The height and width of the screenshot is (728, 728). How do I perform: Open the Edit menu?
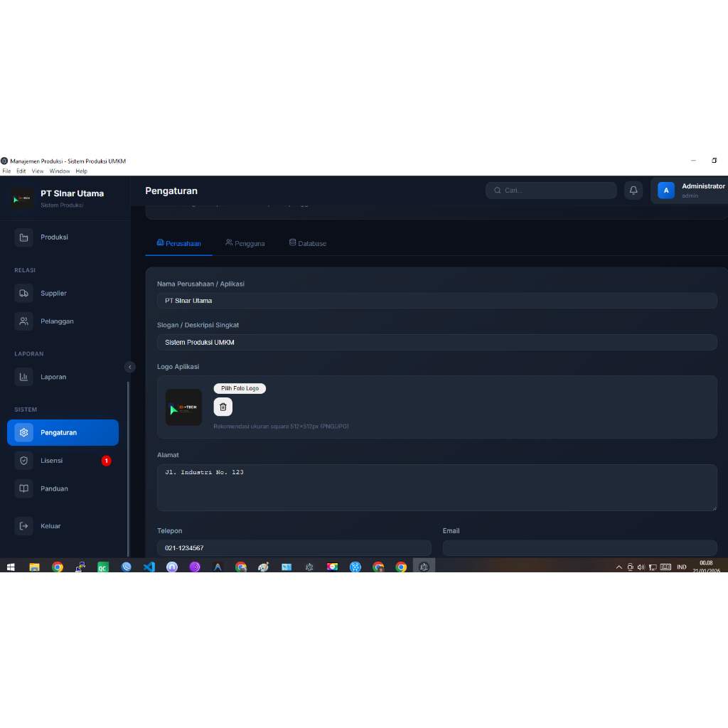pyautogui.click(x=21, y=171)
